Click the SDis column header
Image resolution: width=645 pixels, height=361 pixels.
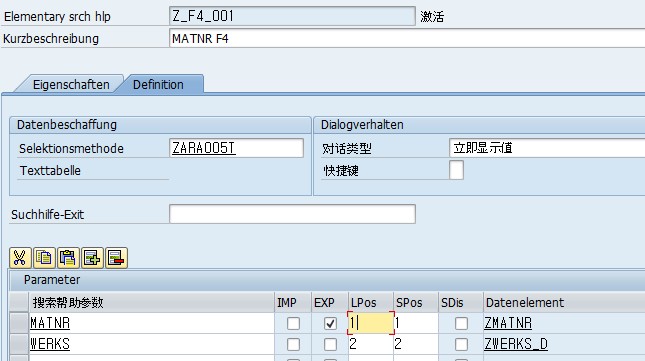coord(461,302)
